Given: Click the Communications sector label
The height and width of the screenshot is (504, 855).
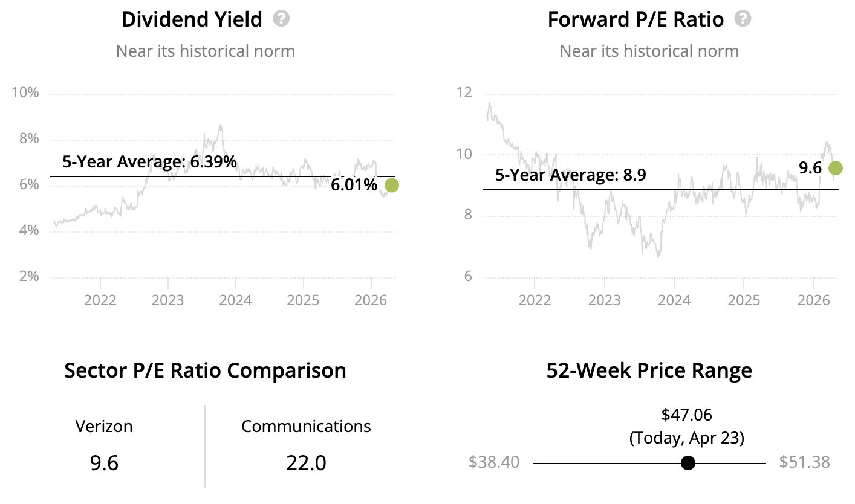Looking at the screenshot, I should point(306,426).
